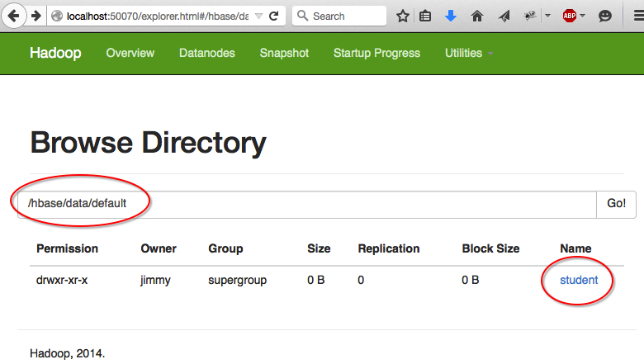Open downloads with the blue arrow icon
The image size is (644, 364).
point(451,16)
